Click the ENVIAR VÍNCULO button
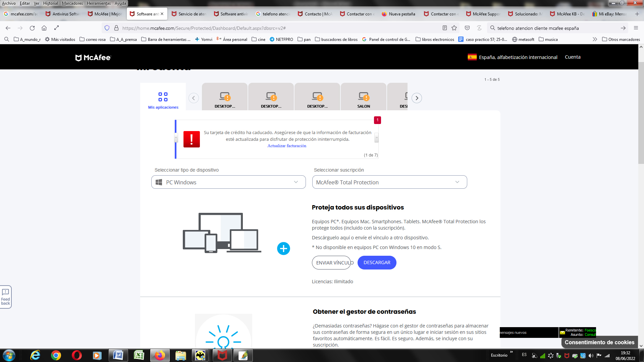Screen dimensions: 644x362 coord(332,263)
